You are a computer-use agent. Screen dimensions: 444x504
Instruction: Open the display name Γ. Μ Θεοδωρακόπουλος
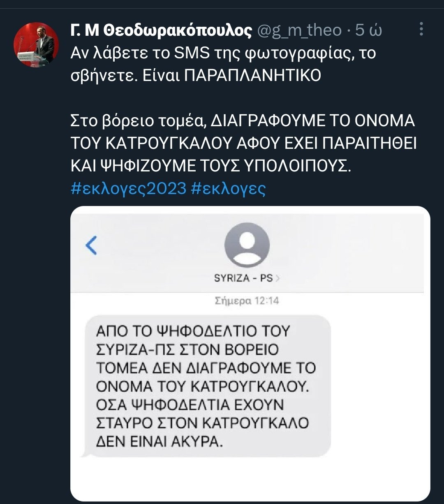[x=161, y=30]
